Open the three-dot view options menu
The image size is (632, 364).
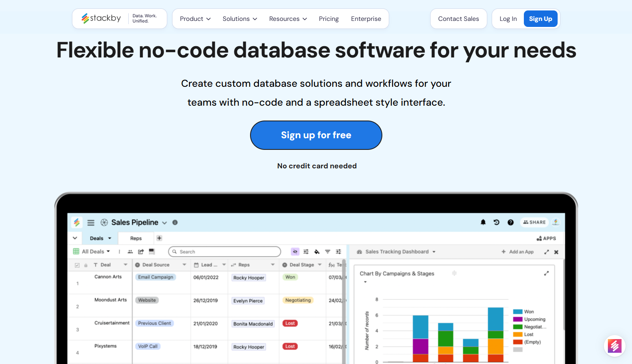[x=119, y=252]
